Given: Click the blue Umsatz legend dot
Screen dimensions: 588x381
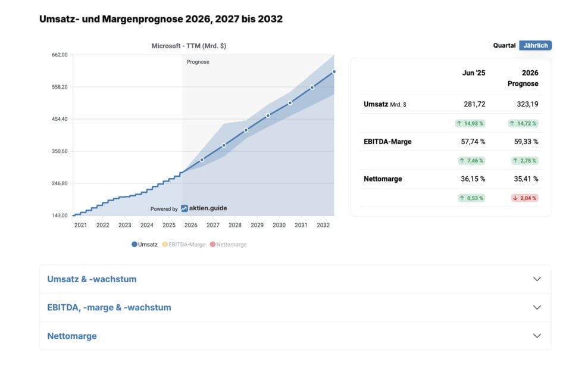Looking at the screenshot, I should point(135,245).
